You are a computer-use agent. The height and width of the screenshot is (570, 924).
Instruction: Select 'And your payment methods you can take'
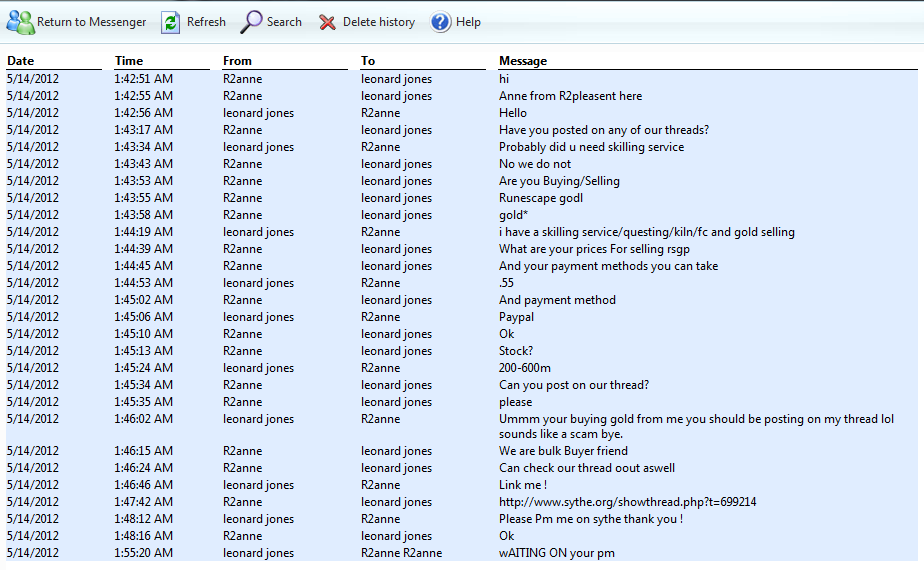tap(608, 266)
